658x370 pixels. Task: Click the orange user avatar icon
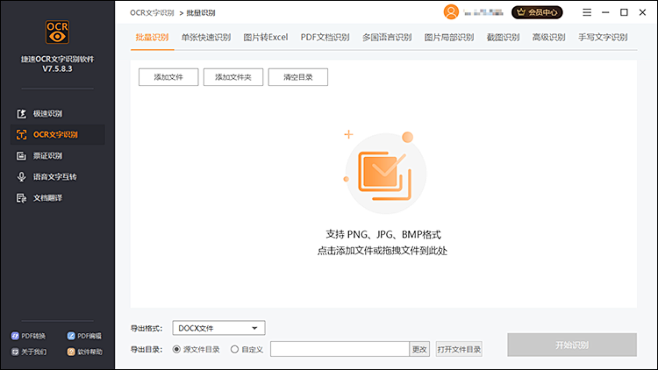click(x=451, y=12)
